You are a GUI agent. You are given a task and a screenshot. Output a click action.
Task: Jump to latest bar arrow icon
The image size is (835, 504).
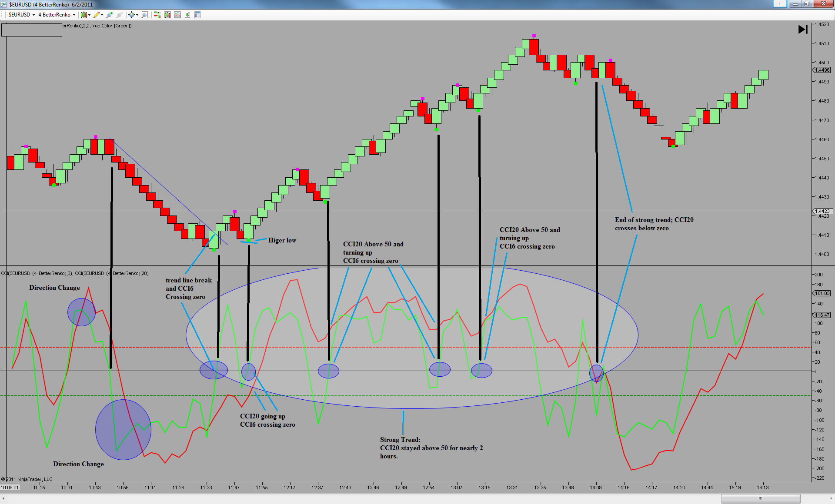[803, 29]
